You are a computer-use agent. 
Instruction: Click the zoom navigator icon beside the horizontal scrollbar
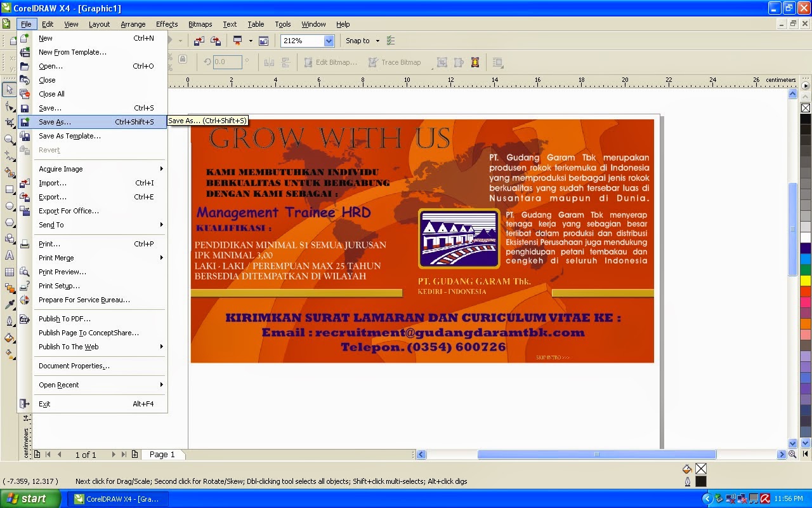792,455
